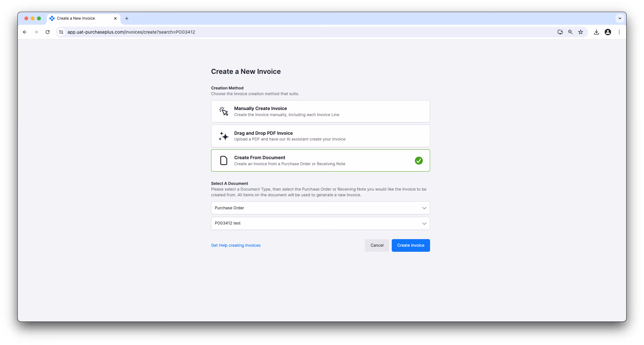Choose the Drag and Drop PDF Invoice option
644x345 pixels.
click(320, 136)
